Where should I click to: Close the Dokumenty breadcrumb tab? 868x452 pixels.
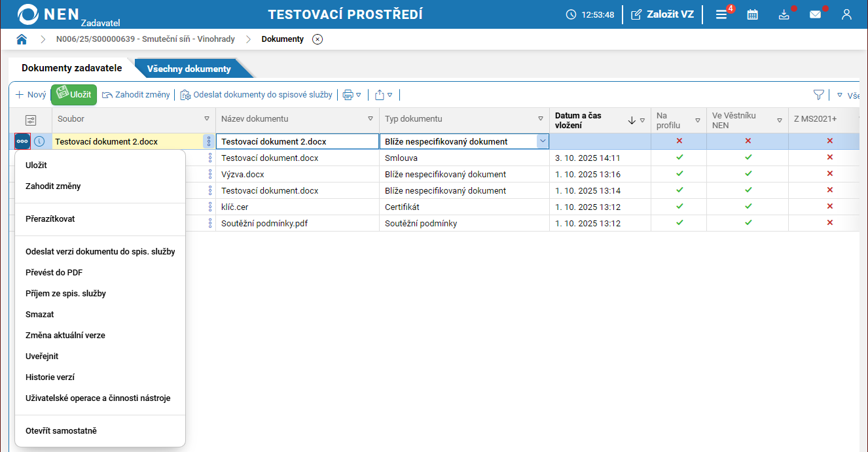click(x=317, y=39)
